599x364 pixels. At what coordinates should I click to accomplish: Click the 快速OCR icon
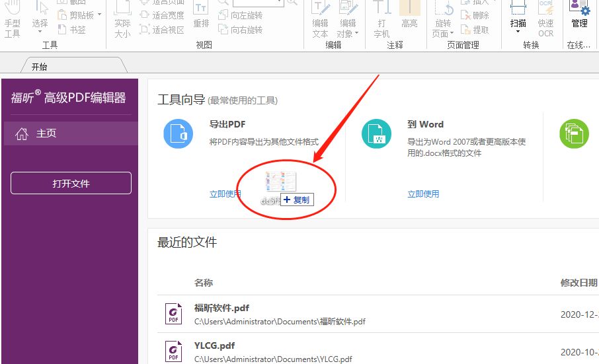[x=545, y=20]
